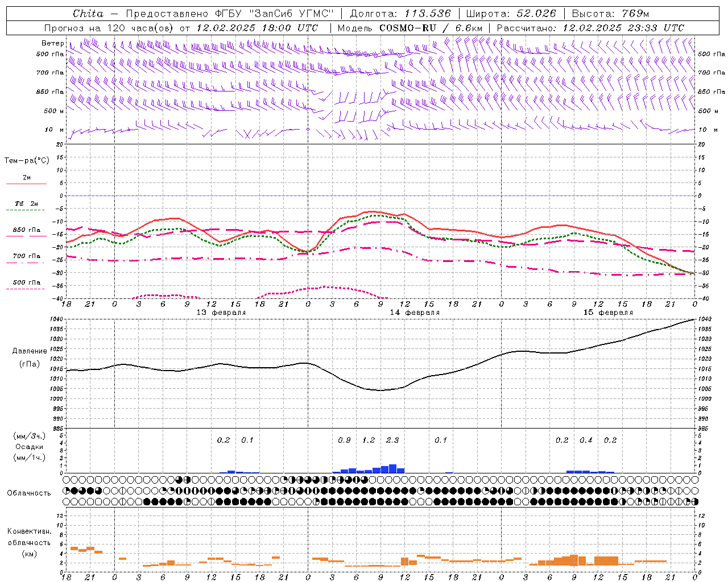The image size is (728, 582).
Task: Click the '(мм/1ч.)' precipitation unit label
Action: click(x=30, y=458)
